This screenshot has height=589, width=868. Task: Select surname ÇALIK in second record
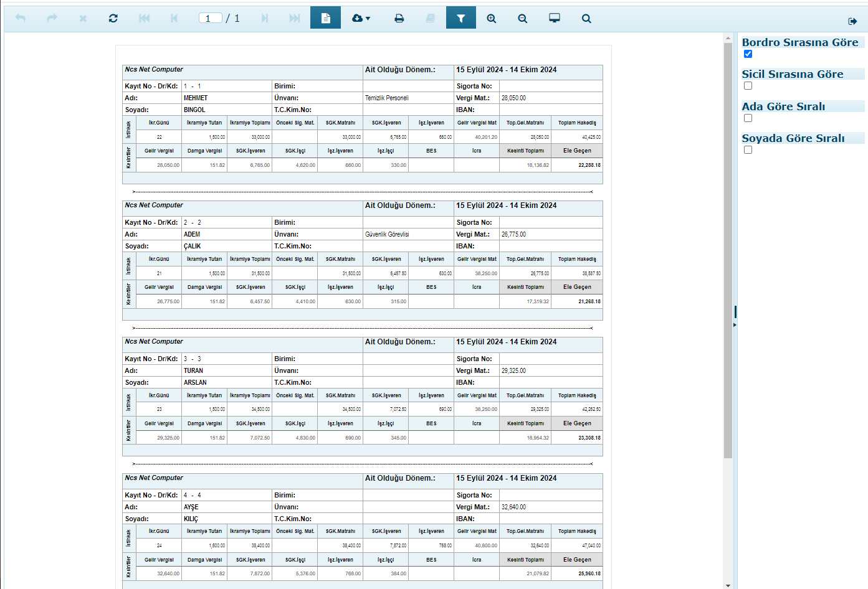[192, 246]
